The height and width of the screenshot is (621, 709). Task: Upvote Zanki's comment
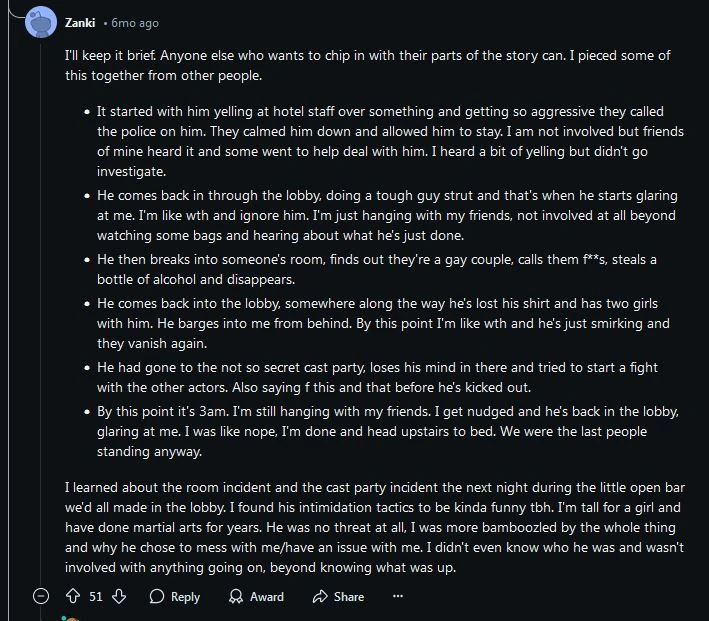tap(72, 596)
